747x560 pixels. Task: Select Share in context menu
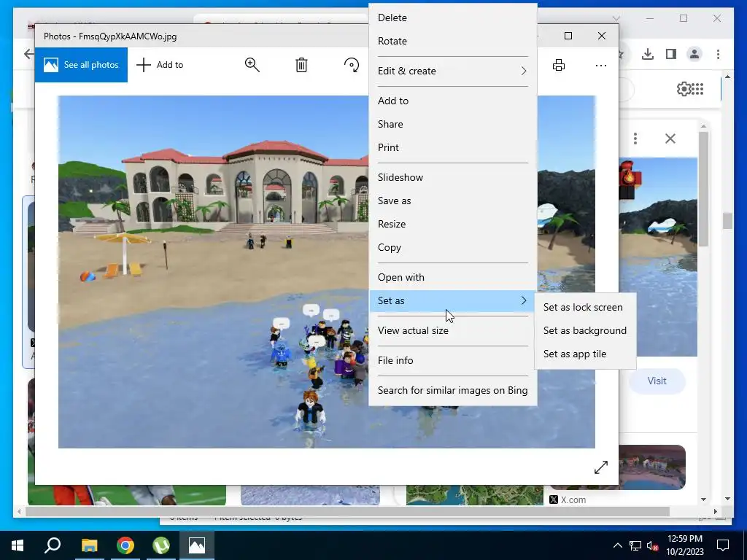click(452, 124)
